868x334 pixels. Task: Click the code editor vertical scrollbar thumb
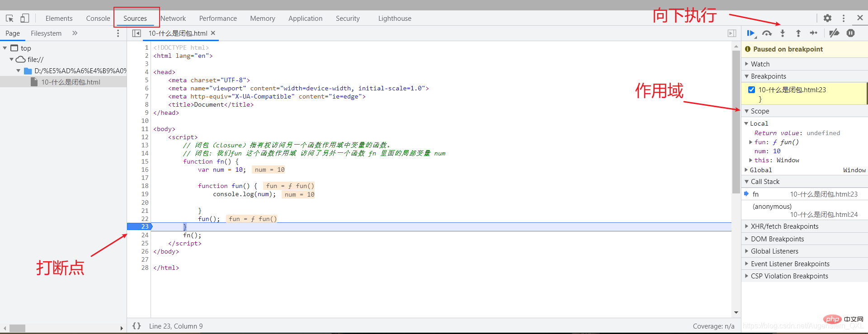click(736, 122)
